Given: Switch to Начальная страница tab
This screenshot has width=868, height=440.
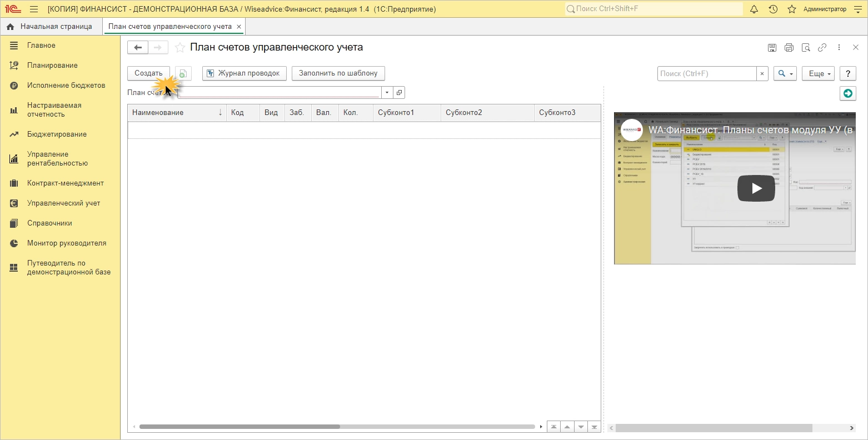Looking at the screenshot, I should click(x=51, y=27).
